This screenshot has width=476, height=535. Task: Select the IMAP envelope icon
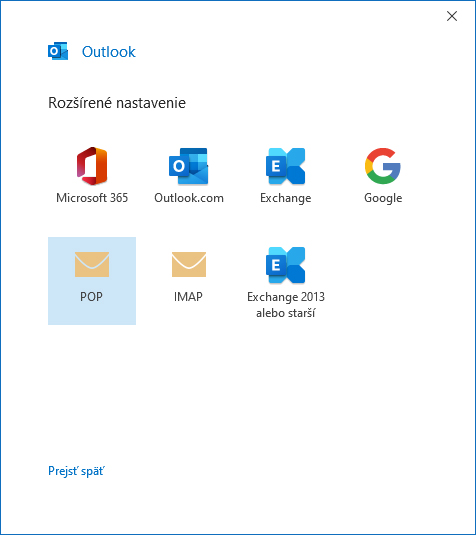189,264
